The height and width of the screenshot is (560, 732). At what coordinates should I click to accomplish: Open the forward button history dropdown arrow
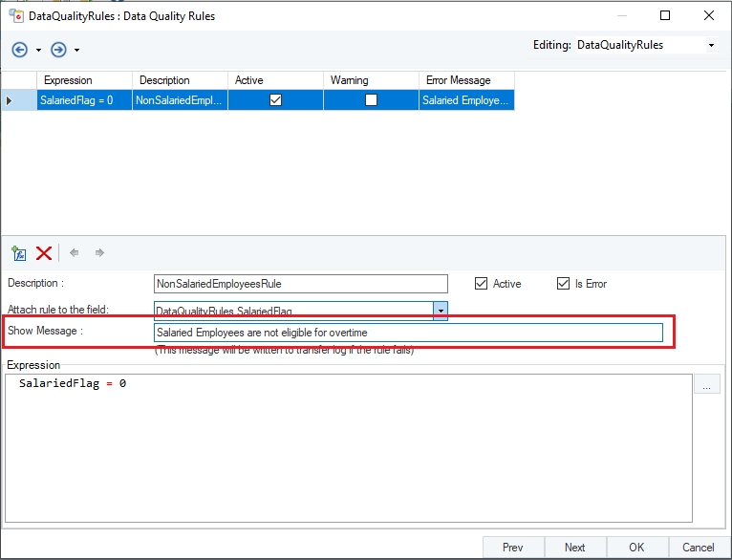(76, 50)
